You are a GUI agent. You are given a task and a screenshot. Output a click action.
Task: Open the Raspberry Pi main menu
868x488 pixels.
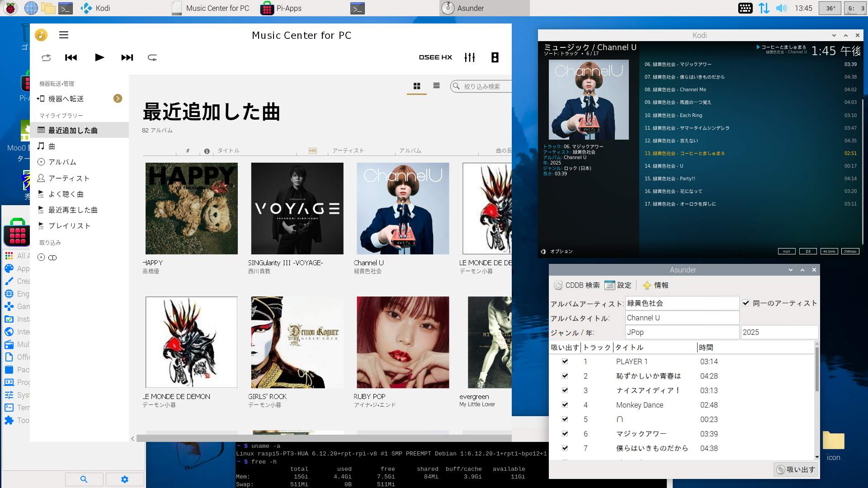pos(10,8)
